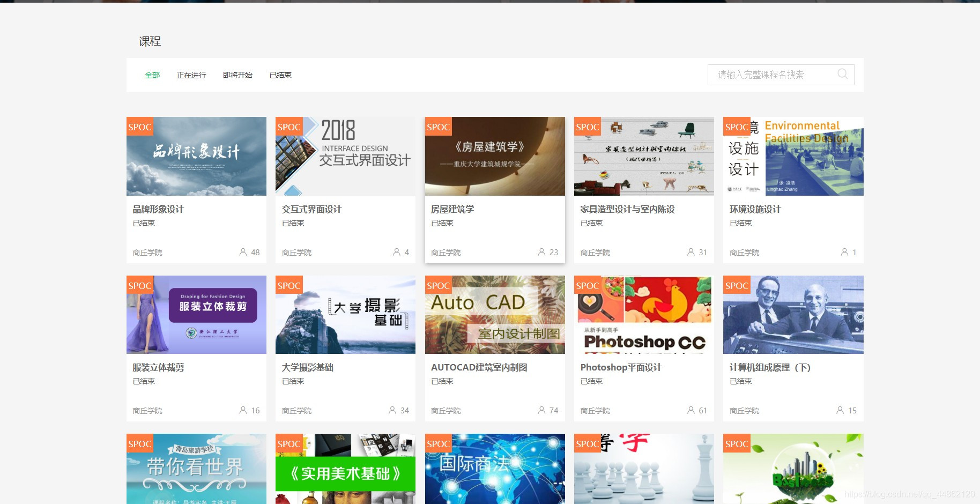This screenshot has width=980, height=504.
Task: Click 已结束 status under 大学摄影基础
Action: tap(293, 381)
